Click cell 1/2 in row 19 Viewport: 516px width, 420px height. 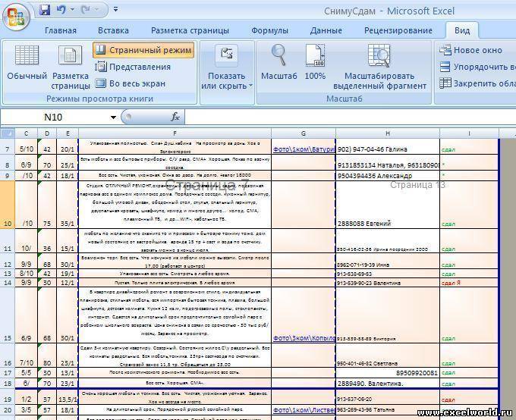coord(27,397)
